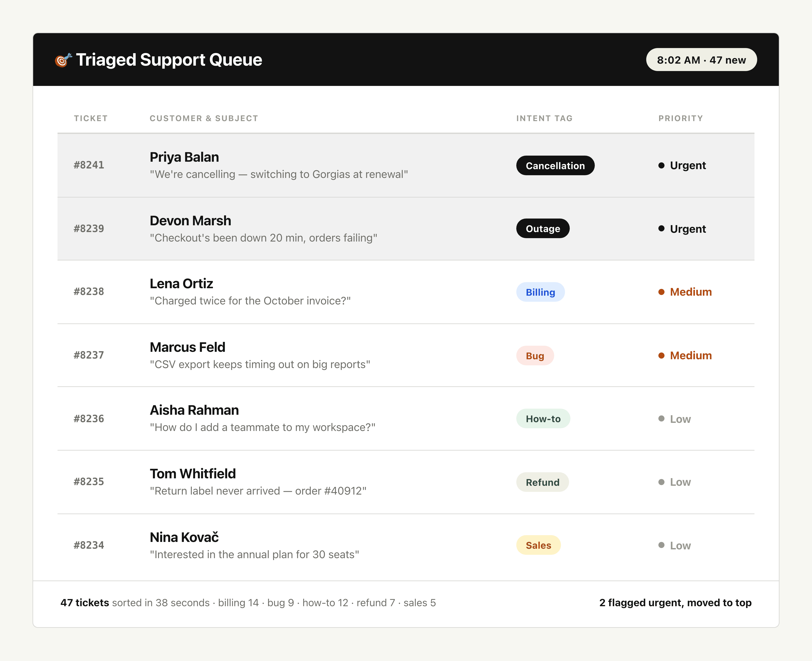Click the gray Low dot for Nina Kovač

(x=662, y=545)
